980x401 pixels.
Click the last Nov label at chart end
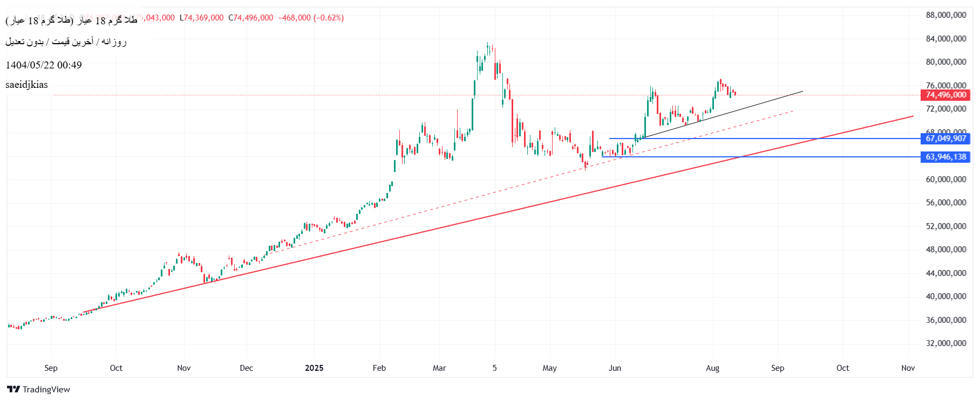tap(908, 368)
